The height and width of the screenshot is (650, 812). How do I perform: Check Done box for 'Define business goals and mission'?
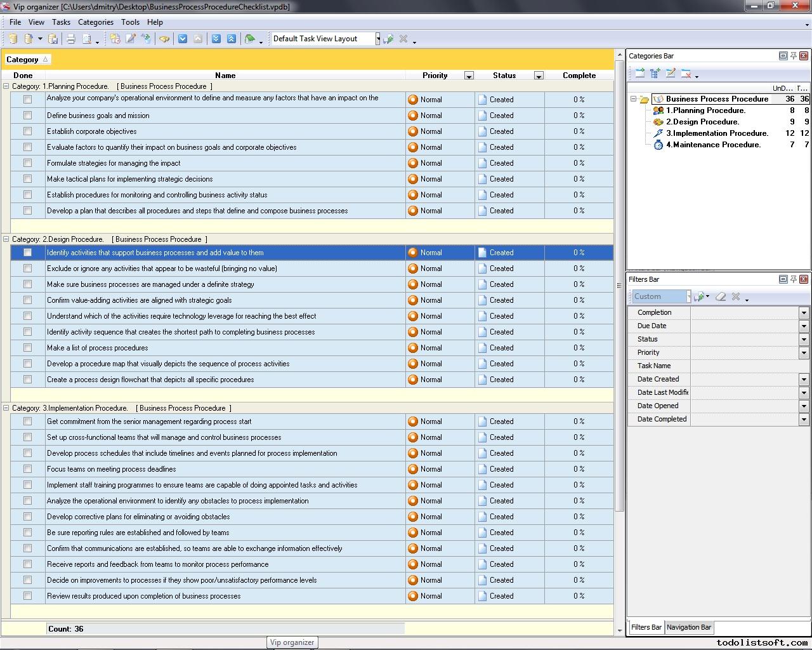pos(27,116)
